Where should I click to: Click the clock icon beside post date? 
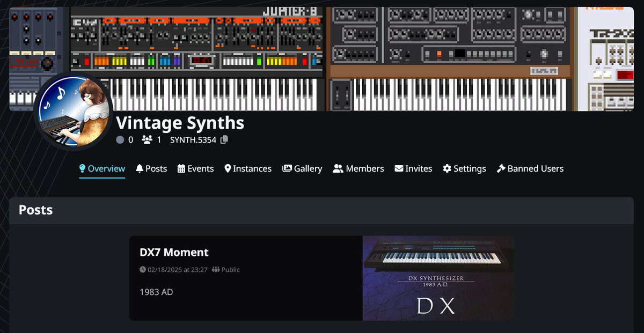[143, 270]
